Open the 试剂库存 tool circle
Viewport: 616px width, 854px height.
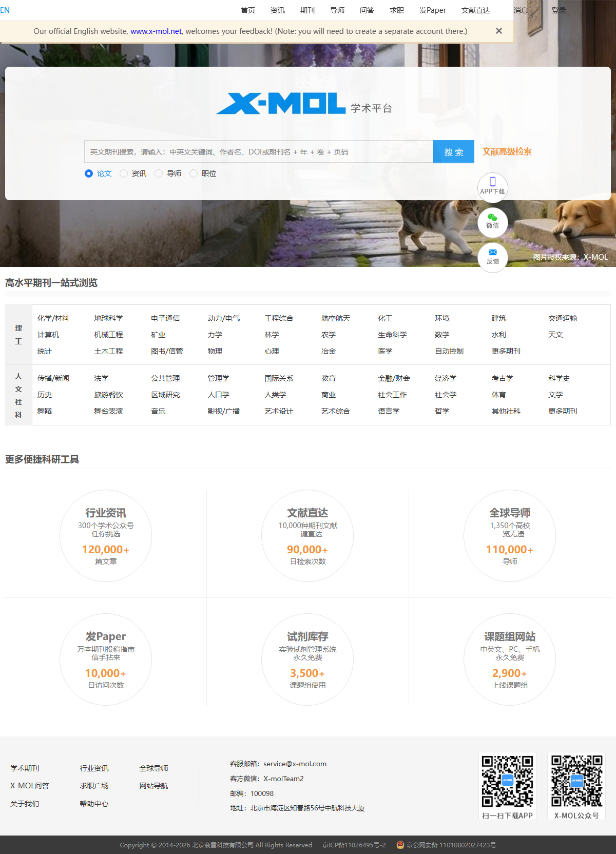pyautogui.click(x=307, y=659)
